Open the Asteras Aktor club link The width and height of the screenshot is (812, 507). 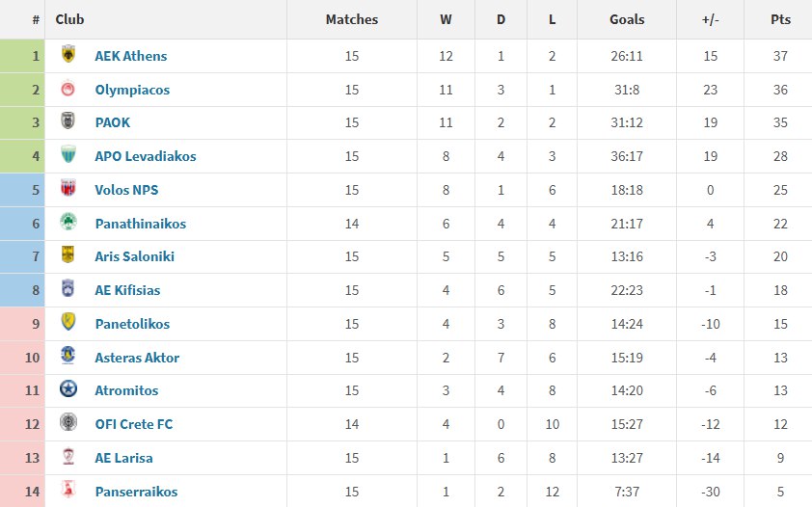pos(137,358)
